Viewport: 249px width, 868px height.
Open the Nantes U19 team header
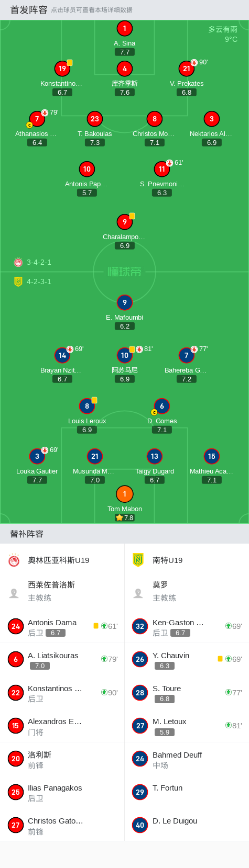click(187, 560)
